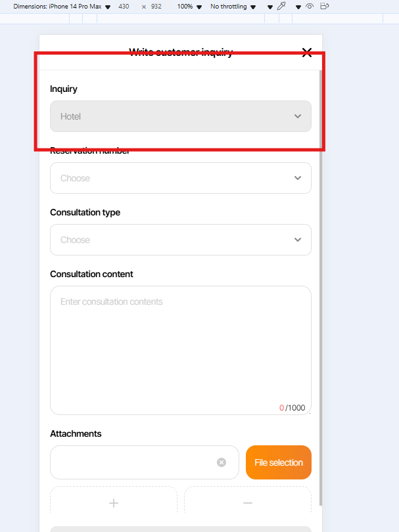This screenshot has width=399, height=532.
Task: Click the device posture icon in toolbar
Action: click(324, 6)
